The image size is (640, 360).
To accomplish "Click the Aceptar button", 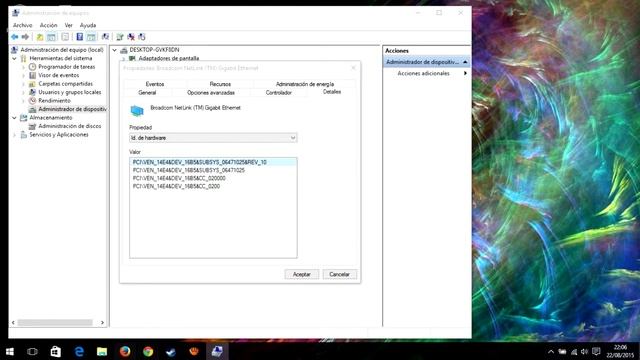I will coord(302,274).
